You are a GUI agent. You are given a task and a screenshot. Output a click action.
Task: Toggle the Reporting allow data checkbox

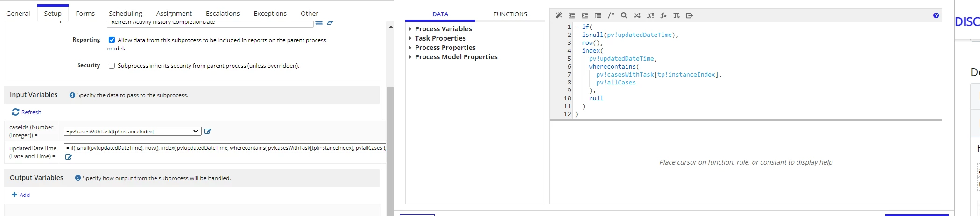112,40
